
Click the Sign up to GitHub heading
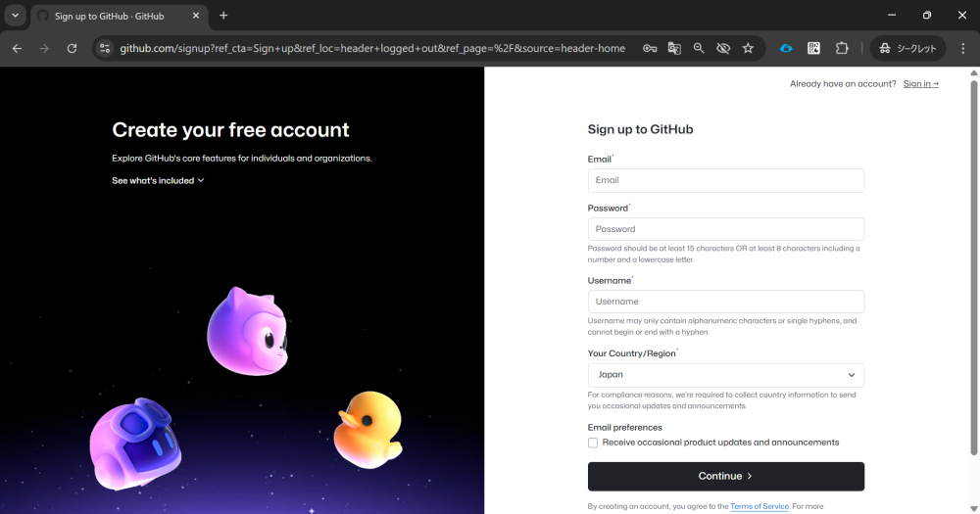click(640, 129)
